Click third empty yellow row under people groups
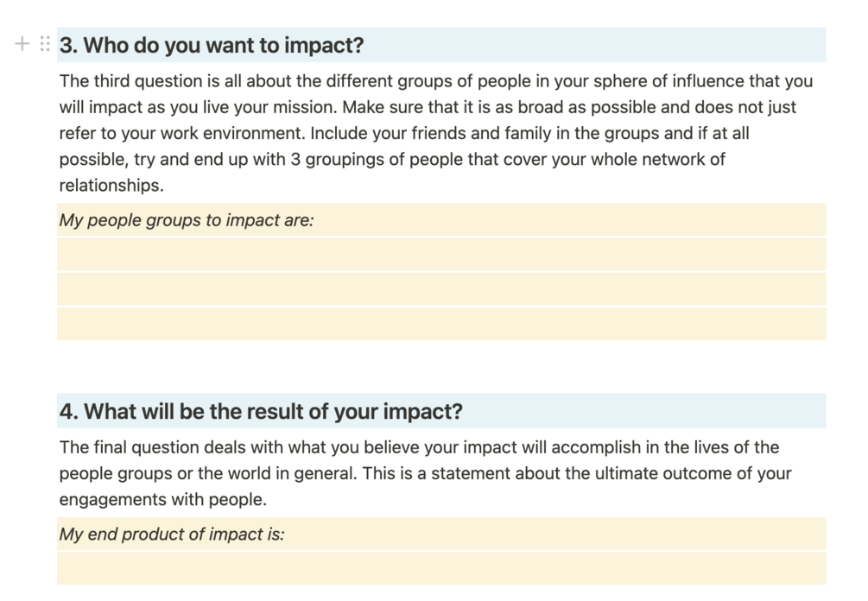 coord(441,325)
